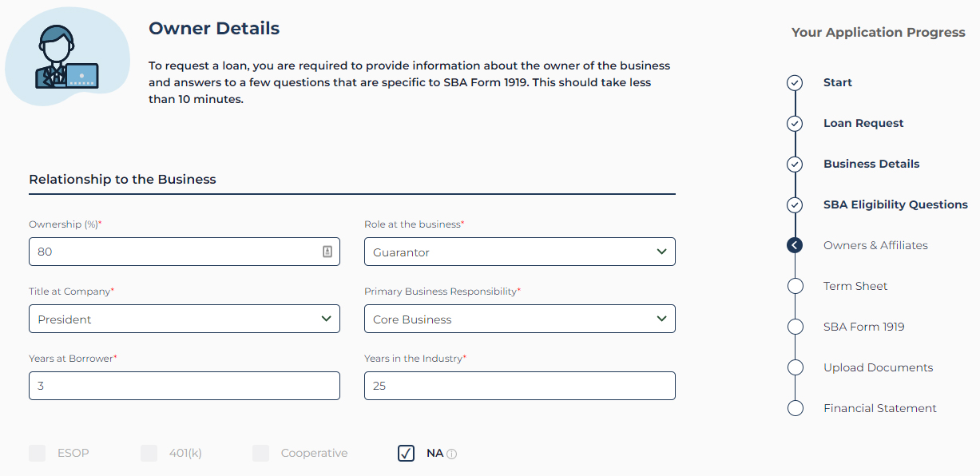Viewport: 980px width, 476px height.
Task: Expand the Title at Company dropdown
Action: pyautogui.click(x=184, y=319)
